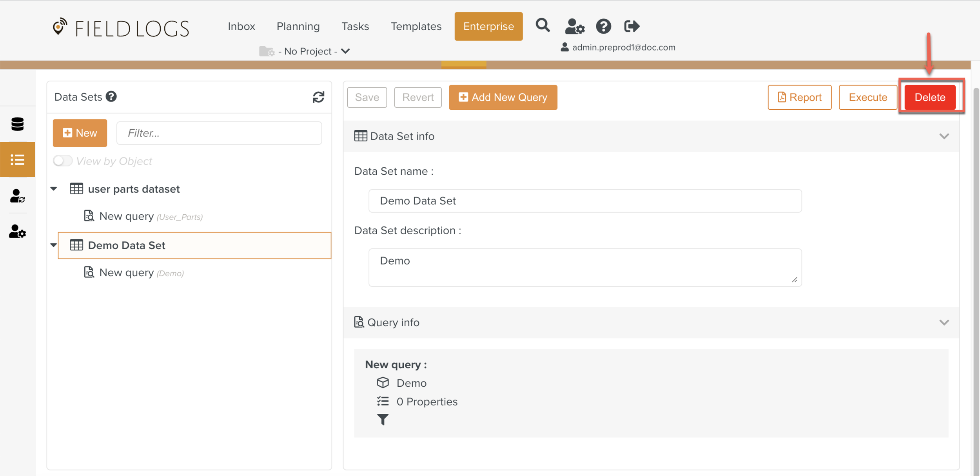This screenshot has height=476, width=980.
Task: Click into the Filter input field
Action: click(219, 133)
